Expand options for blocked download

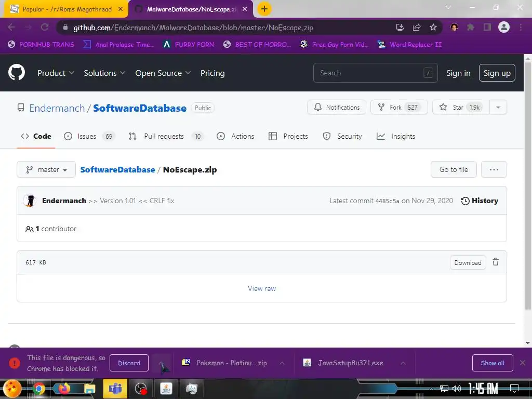[161, 363]
